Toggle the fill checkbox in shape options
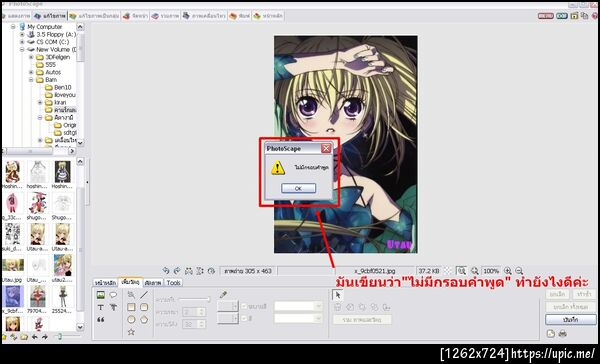 244,318
